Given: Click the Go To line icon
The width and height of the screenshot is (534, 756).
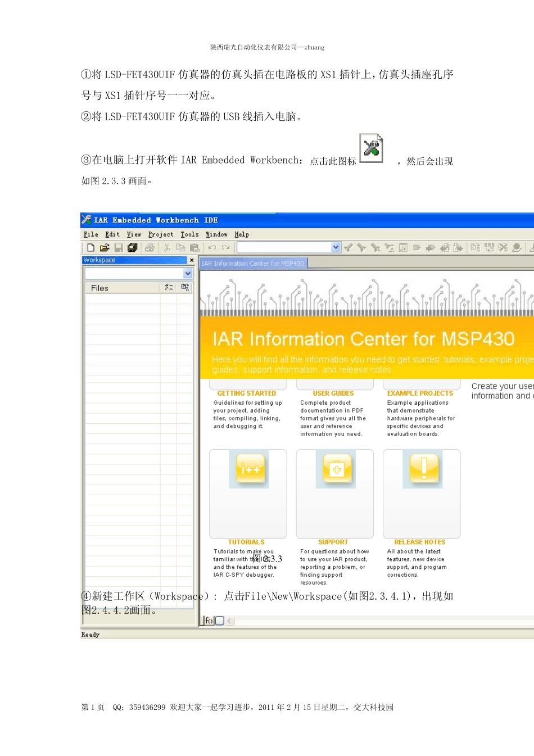Looking at the screenshot, I should [403, 247].
